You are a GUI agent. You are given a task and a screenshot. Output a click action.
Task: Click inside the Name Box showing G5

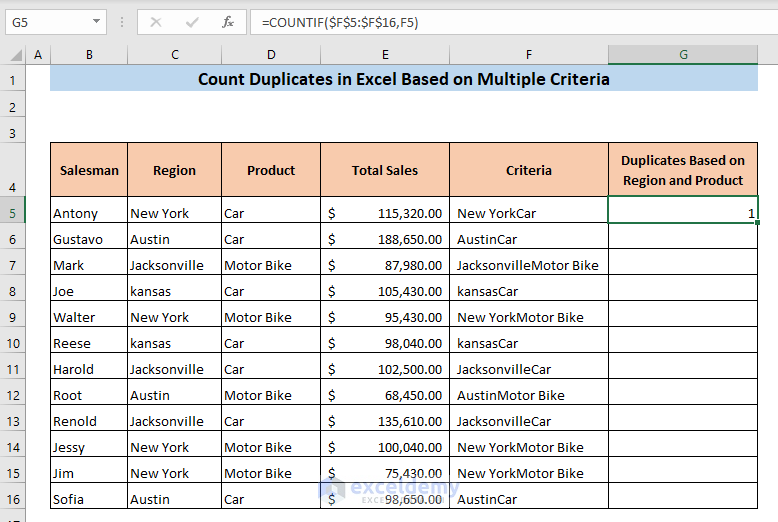(x=45, y=21)
